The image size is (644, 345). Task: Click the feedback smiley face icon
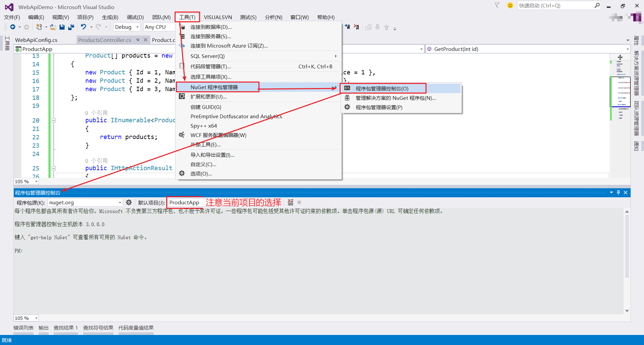click(x=510, y=5)
